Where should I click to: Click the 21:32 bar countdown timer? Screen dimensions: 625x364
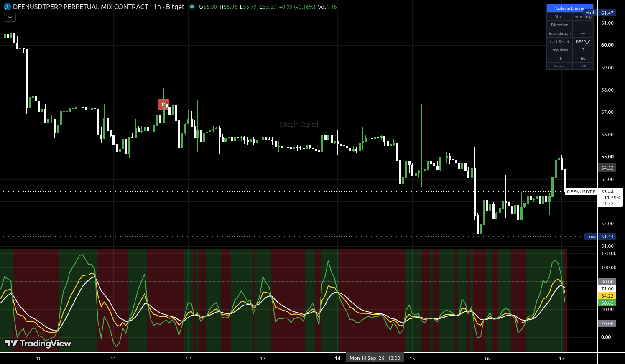coord(607,204)
